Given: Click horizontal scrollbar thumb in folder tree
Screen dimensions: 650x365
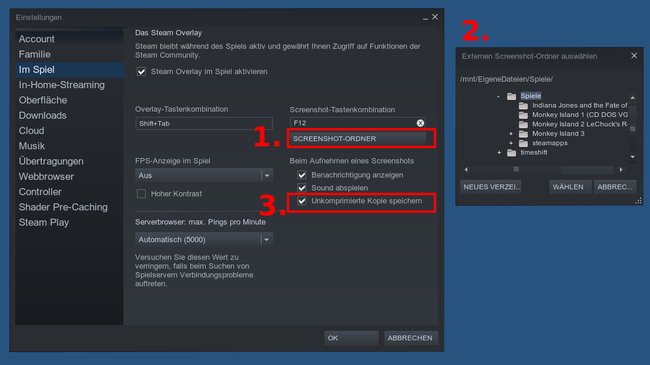Looking at the screenshot, I should coord(516,170).
